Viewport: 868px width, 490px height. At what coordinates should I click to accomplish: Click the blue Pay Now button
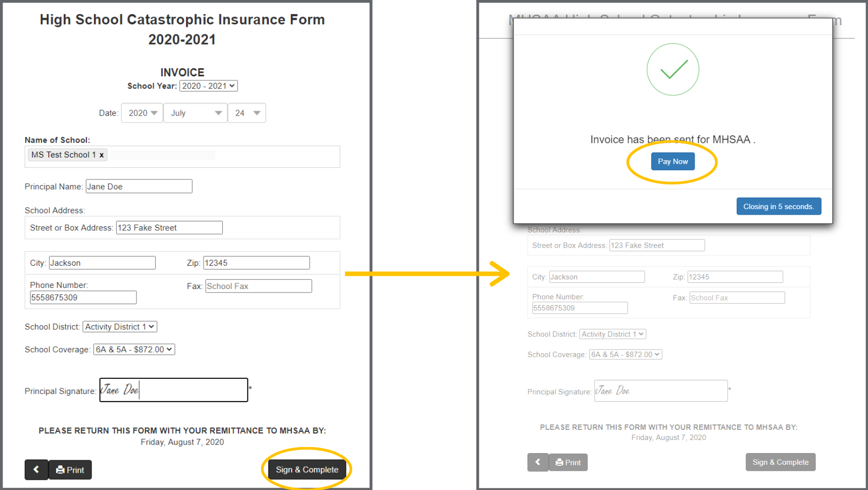click(672, 162)
